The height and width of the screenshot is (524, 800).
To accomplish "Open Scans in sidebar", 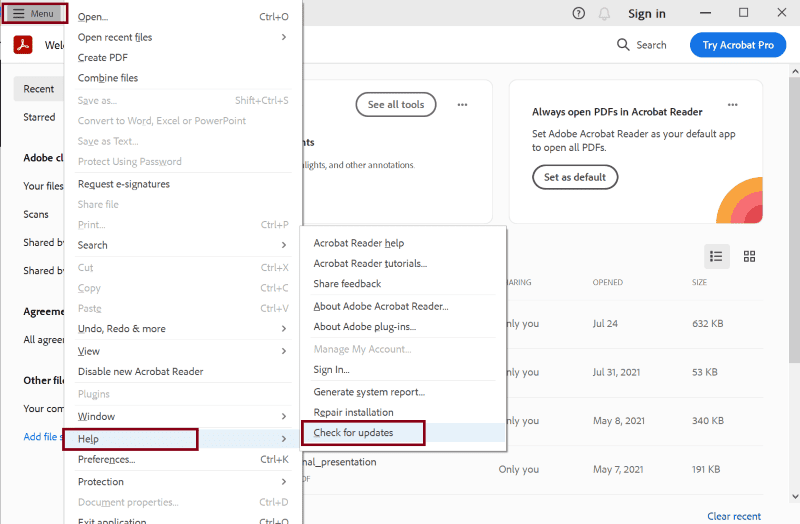I will coord(36,215).
